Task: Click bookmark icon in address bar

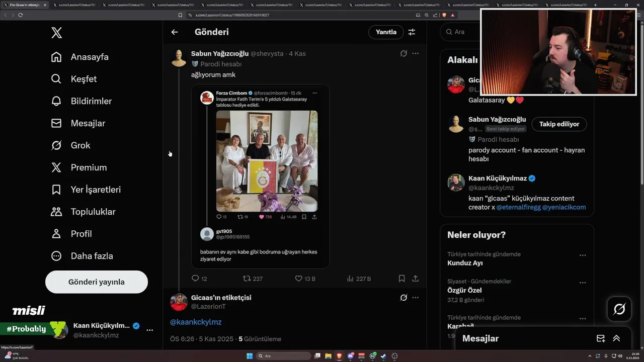Action: click(x=181, y=15)
